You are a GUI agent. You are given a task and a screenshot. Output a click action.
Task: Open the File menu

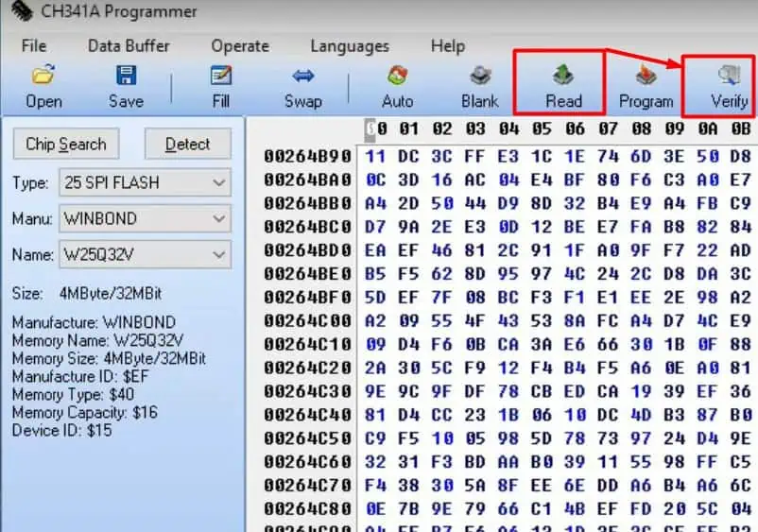pyautogui.click(x=34, y=46)
